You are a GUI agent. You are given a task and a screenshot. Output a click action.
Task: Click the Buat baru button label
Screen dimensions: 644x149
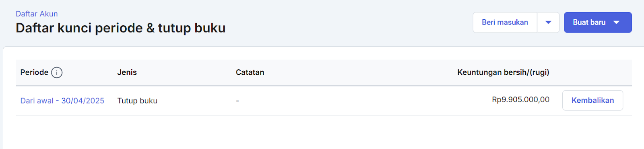click(x=589, y=23)
